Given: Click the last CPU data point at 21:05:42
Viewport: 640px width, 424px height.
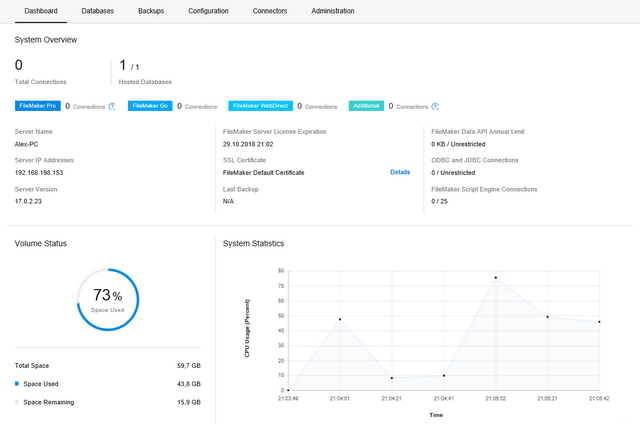Looking at the screenshot, I should pyautogui.click(x=599, y=322).
